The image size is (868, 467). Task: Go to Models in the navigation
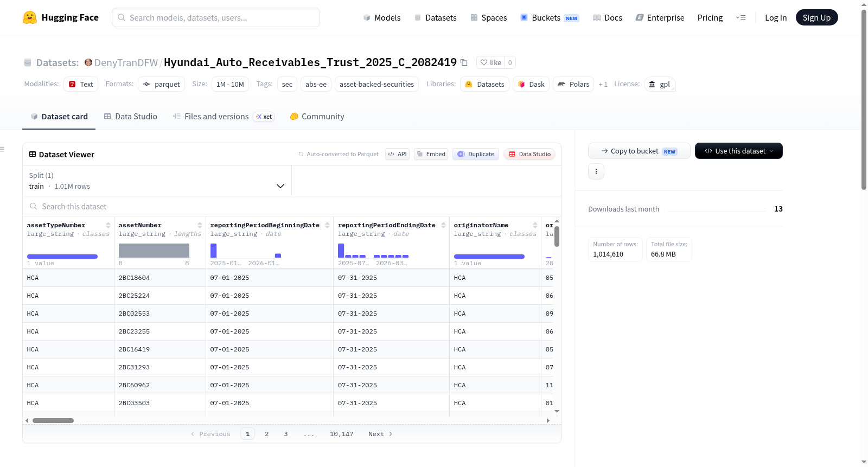tap(382, 17)
